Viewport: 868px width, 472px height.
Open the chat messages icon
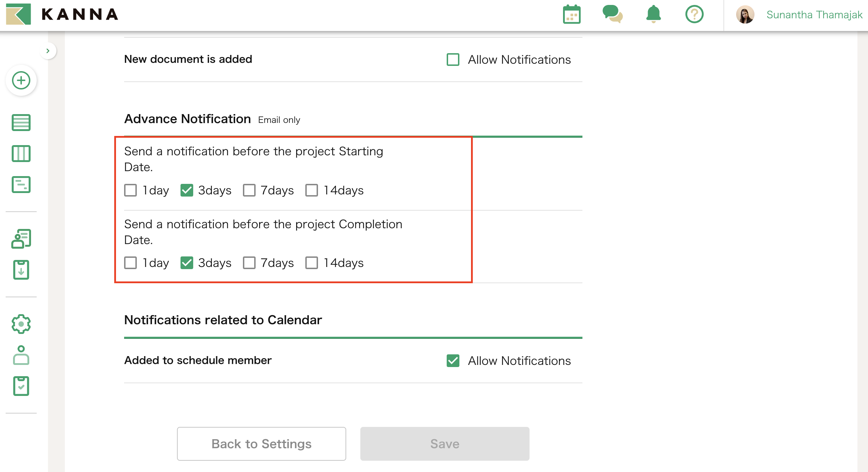[x=612, y=14]
